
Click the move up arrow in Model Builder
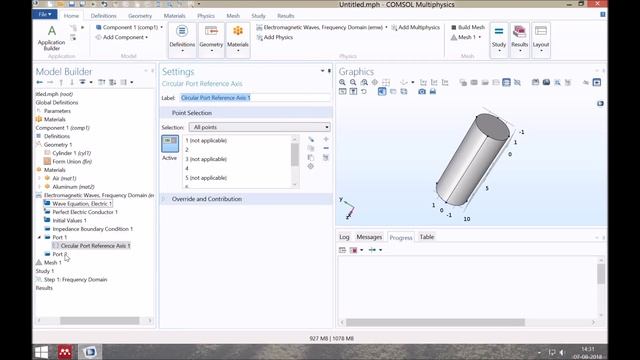point(61,82)
